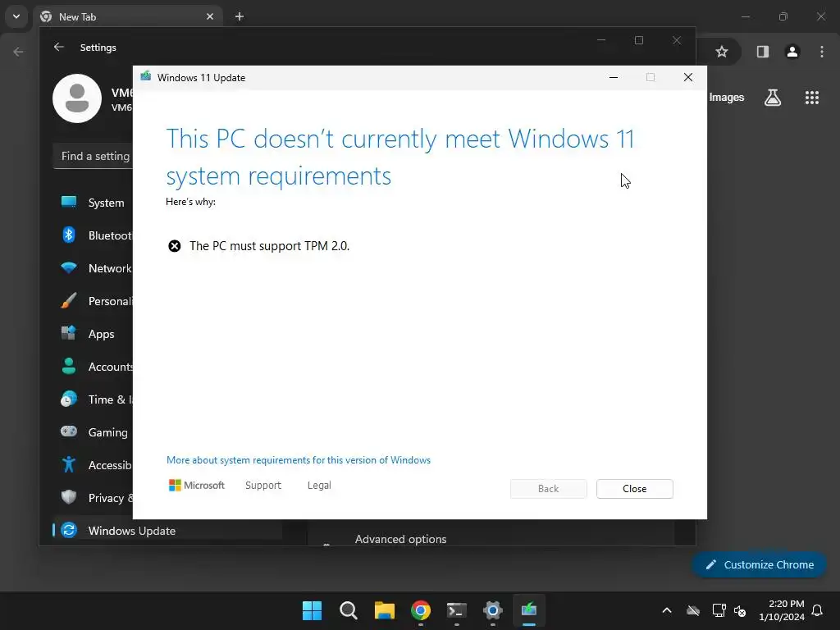The width and height of the screenshot is (840, 630).
Task: Click the Microsoft logo in update dialog
Action: point(197,486)
